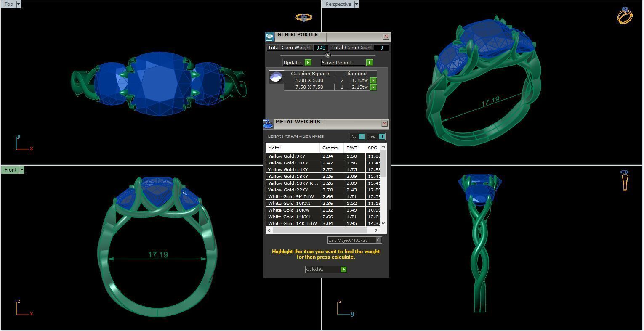Click the green arrow for 1.30tw row
The width and height of the screenshot is (644, 331).
(x=373, y=80)
